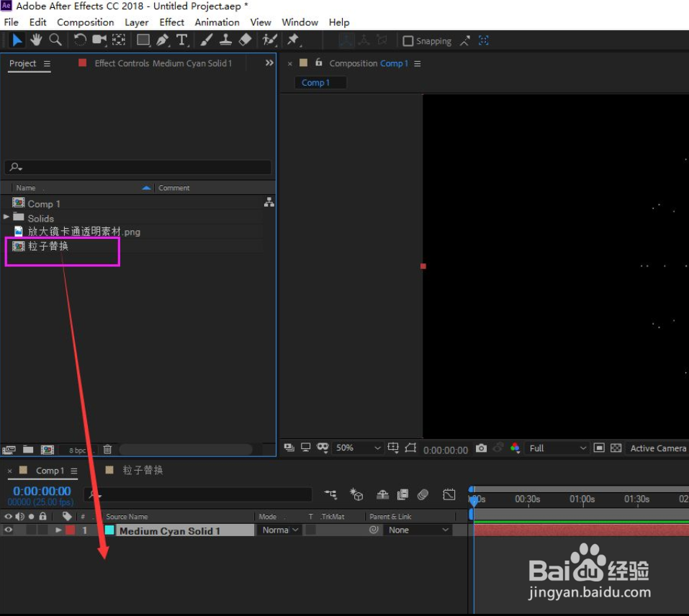Select the Pan Behind anchor point tool

point(119,40)
